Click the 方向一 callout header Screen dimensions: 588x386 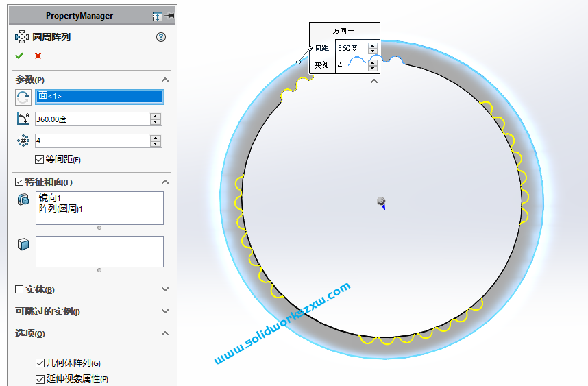click(x=344, y=30)
